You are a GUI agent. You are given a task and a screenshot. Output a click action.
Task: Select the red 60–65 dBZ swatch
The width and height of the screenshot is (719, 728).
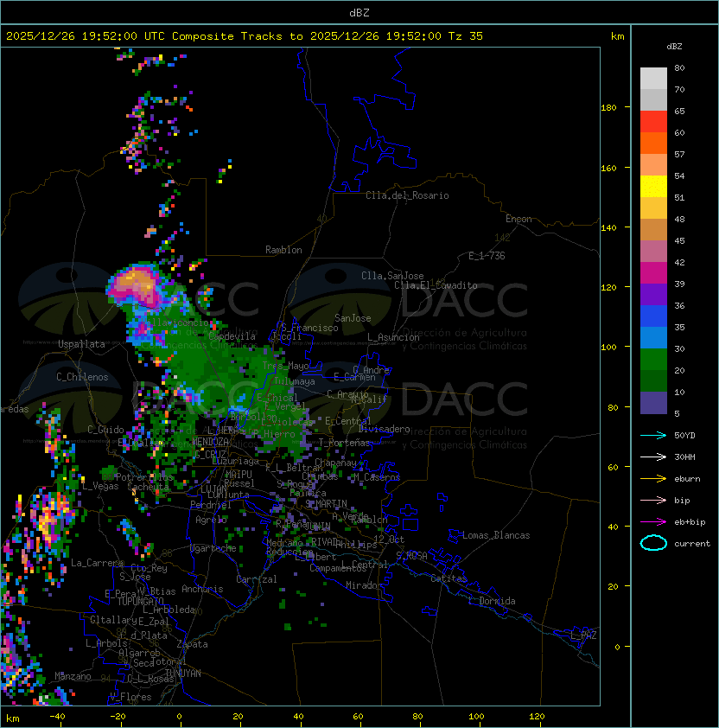[653, 122]
